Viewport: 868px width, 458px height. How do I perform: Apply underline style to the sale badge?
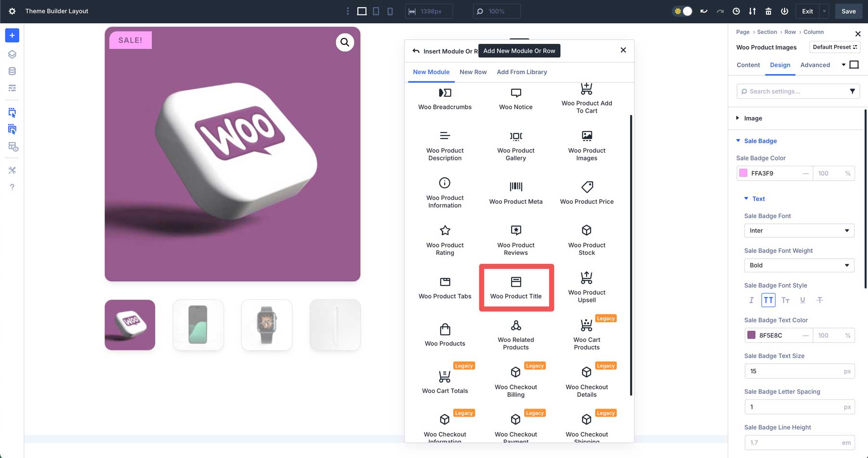point(802,300)
